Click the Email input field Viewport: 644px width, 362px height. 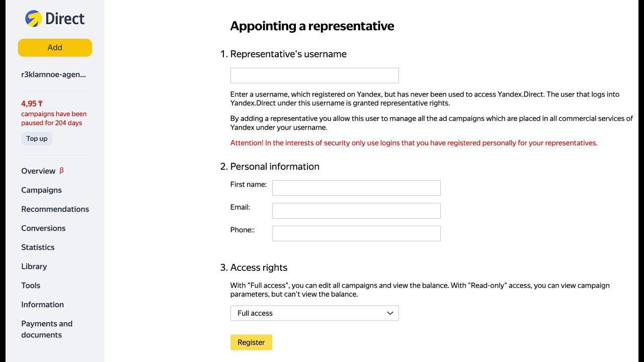pyautogui.click(x=356, y=211)
